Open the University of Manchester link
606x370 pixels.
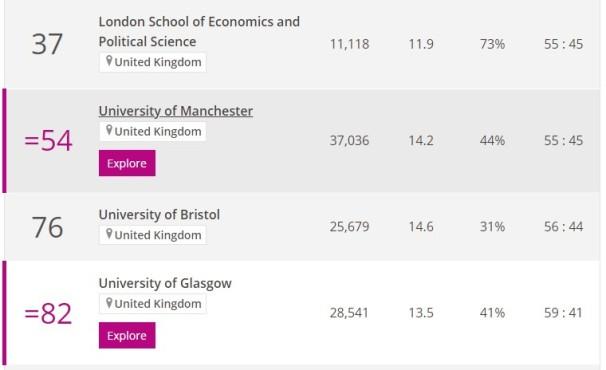(176, 111)
